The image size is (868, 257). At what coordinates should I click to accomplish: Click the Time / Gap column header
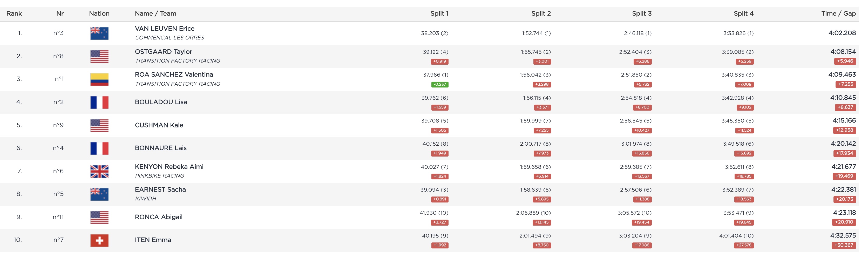838,13
